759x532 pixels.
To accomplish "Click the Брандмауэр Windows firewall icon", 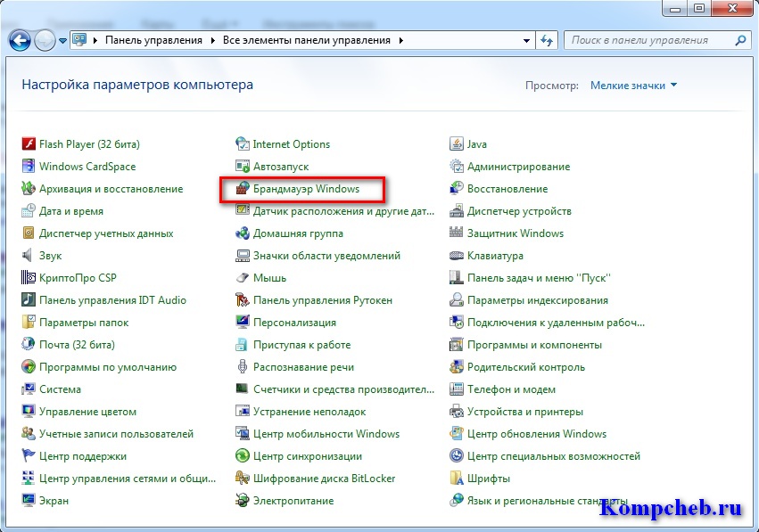I will click(x=242, y=189).
